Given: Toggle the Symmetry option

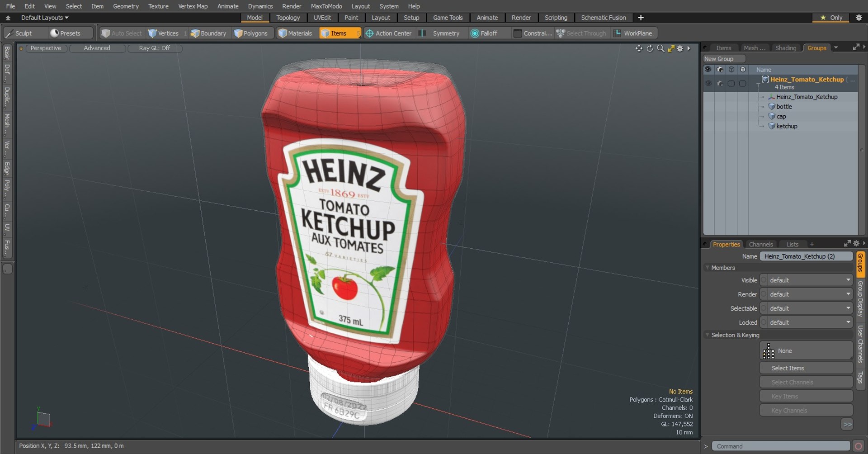Looking at the screenshot, I should click(x=440, y=33).
